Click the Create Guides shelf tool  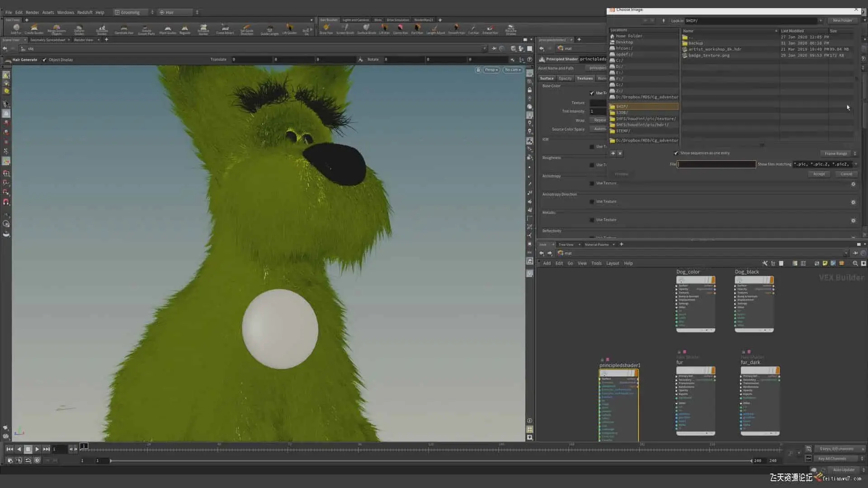coord(34,29)
